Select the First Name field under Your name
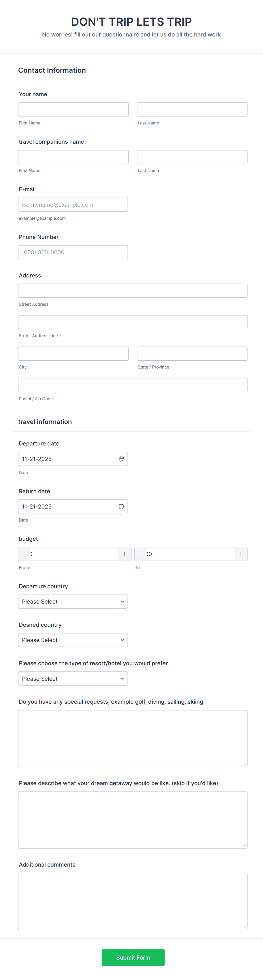 73,109
